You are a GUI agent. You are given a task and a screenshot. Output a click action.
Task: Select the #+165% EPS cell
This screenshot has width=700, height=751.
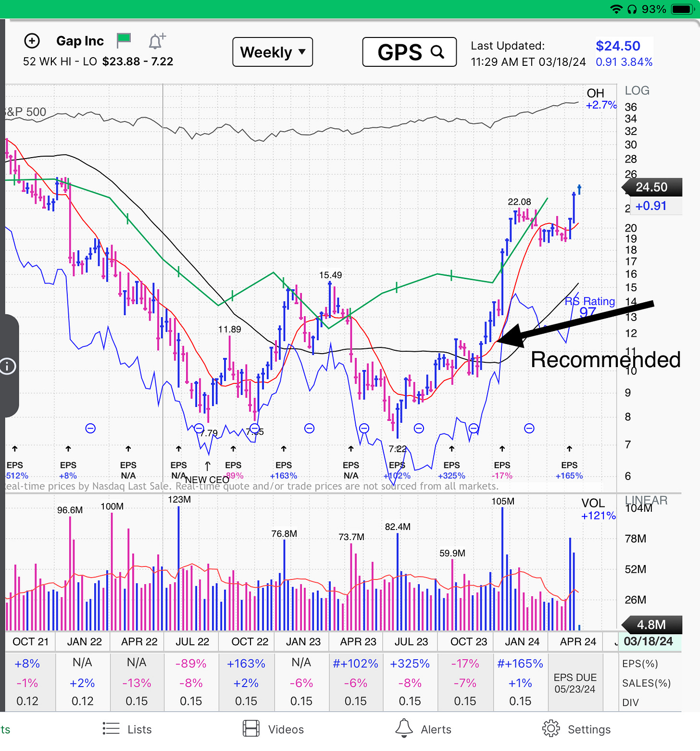click(x=520, y=664)
